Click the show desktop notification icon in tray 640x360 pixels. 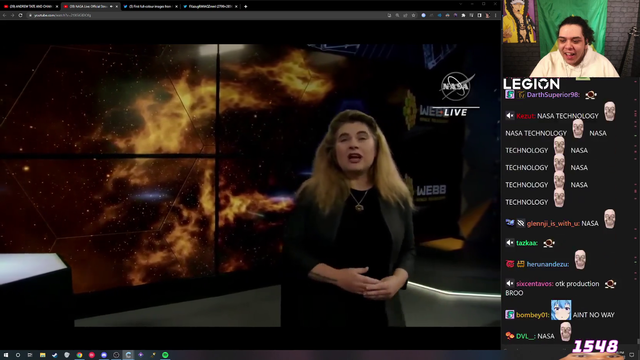point(632,355)
